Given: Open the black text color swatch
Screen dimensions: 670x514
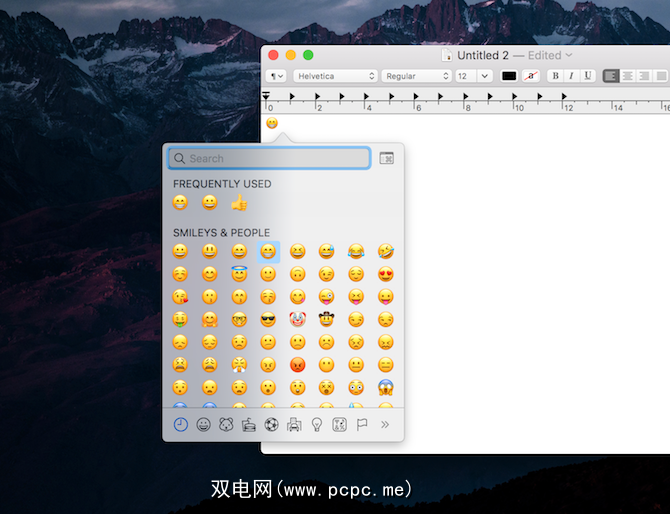Looking at the screenshot, I should pyautogui.click(x=509, y=76).
